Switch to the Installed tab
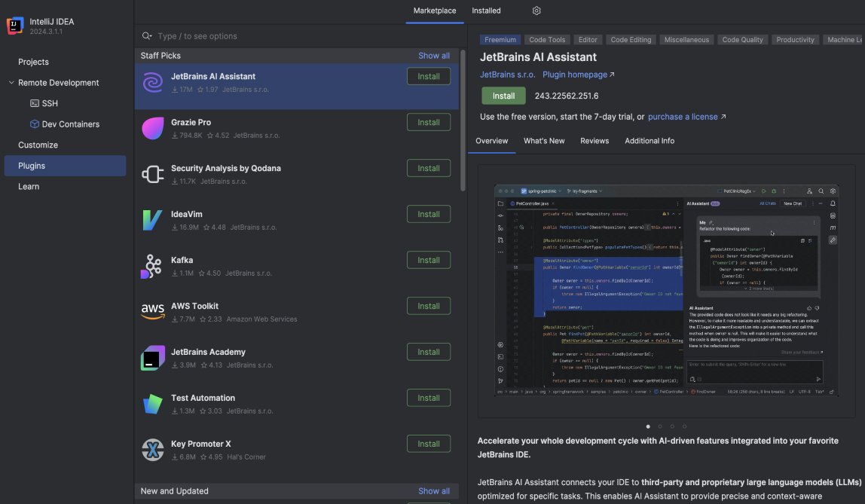Viewport: 865px width, 504px height. pos(486,11)
